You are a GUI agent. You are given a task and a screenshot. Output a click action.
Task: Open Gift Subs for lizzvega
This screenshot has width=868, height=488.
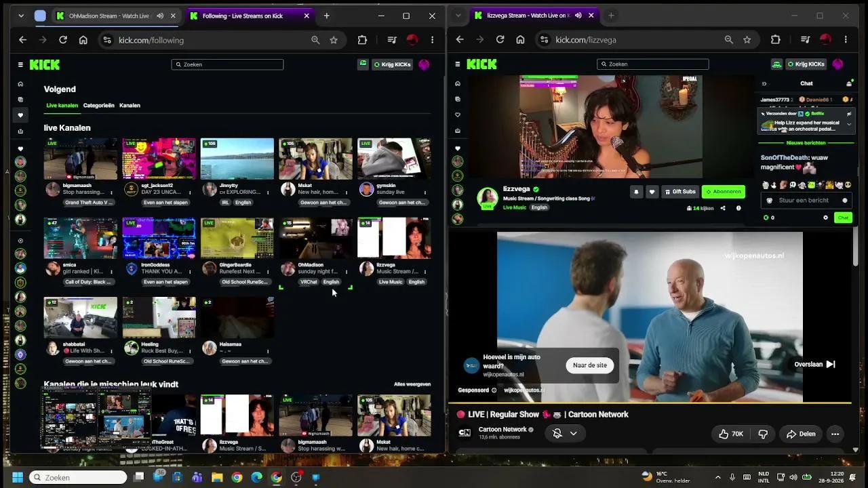tap(680, 192)
